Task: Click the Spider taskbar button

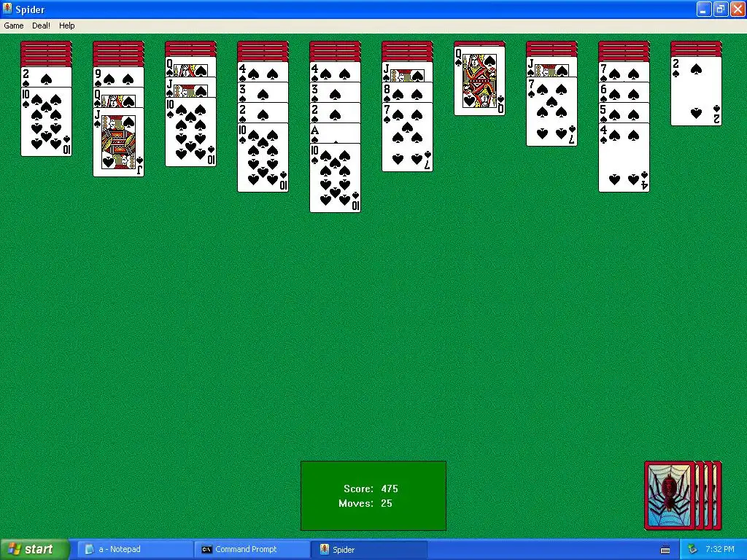Action: click(369, 550)
